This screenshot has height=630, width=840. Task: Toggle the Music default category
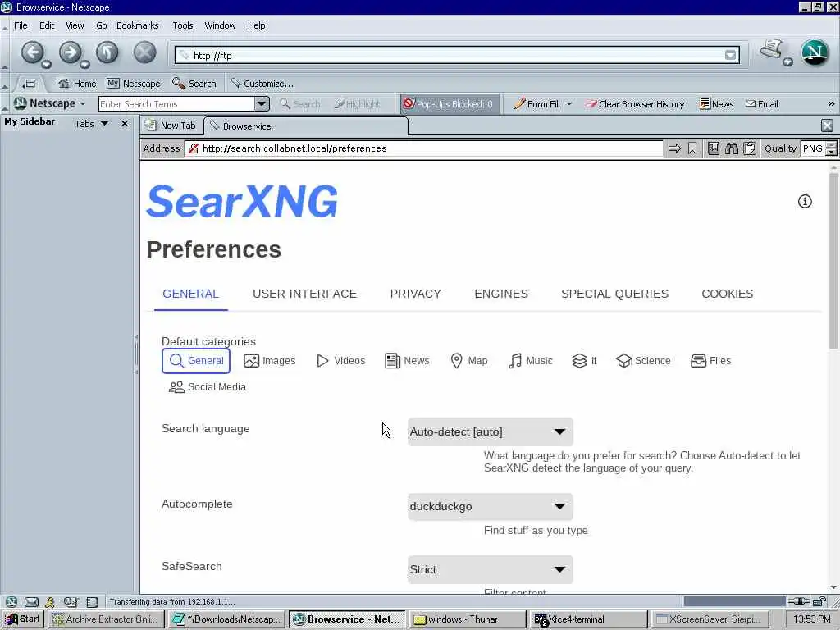531,361
